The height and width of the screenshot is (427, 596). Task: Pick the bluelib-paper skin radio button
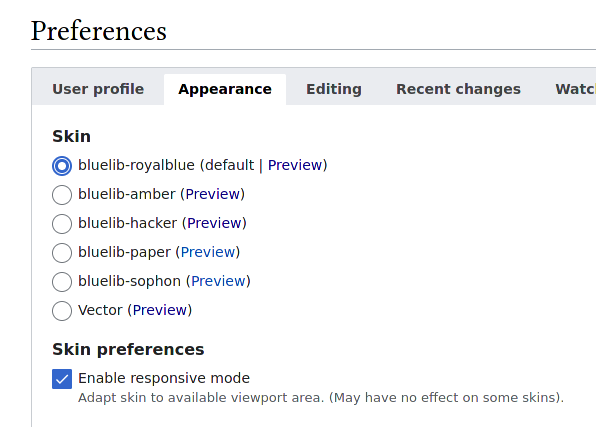click(x=62, y=253)
